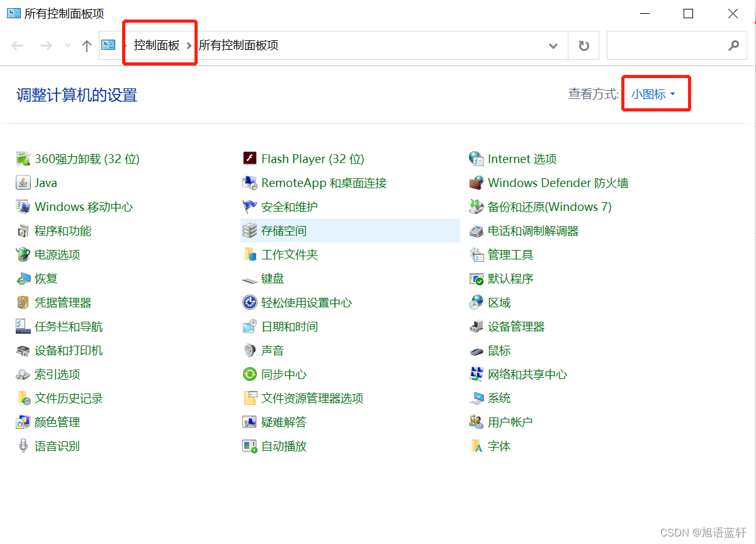Go forward with the right arrow
The width and height of the screenshot is (756, 544).
tap(46, 45)
